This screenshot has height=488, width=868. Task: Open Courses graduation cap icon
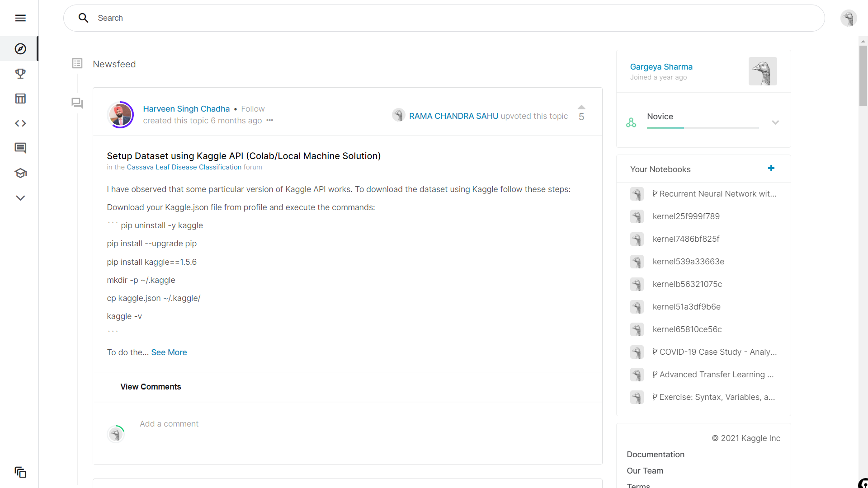(x=20, y=173)
